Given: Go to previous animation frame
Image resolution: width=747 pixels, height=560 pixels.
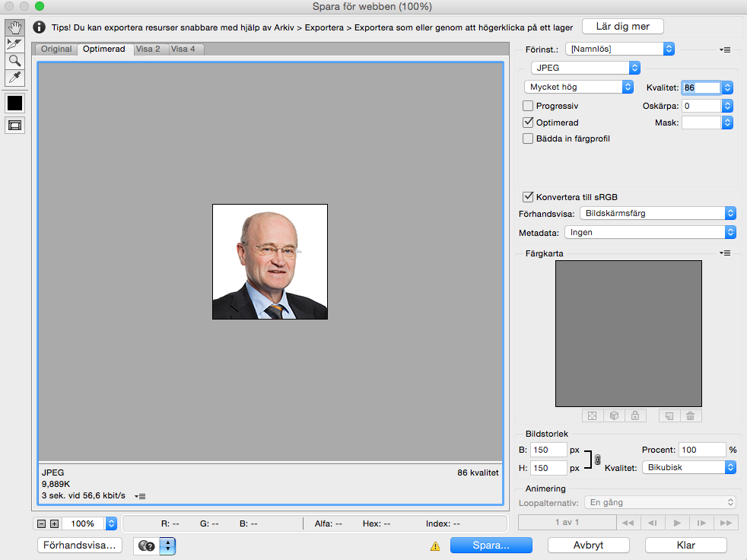Looking at the screenshot, I should point(653,523).
